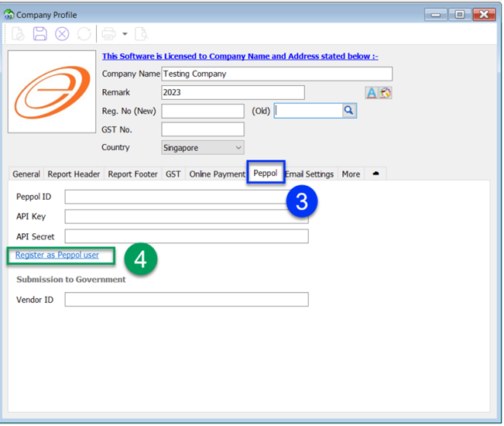The width and height of the screenshot is (504, 426).
Task: Click the Print toolbar icon
Action: point(108,34)
